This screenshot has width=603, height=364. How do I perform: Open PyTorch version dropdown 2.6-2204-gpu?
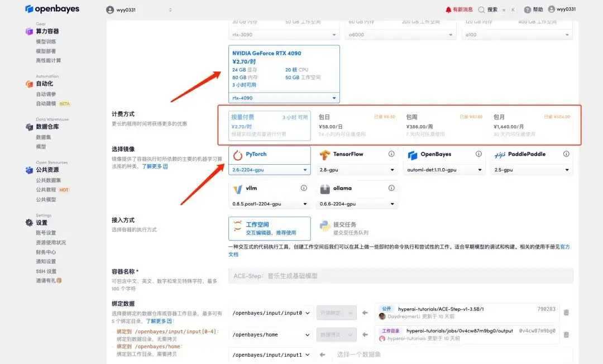270,170
